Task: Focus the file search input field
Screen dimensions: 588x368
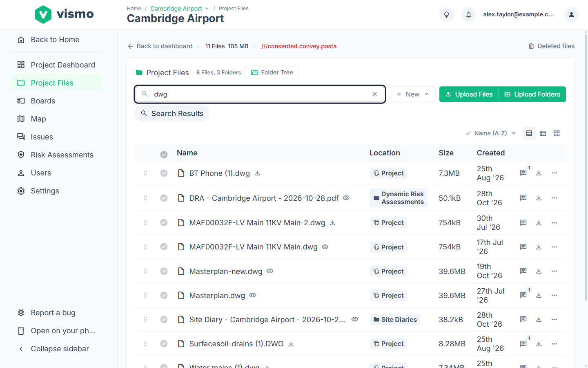Action: [x=260, y=94]
